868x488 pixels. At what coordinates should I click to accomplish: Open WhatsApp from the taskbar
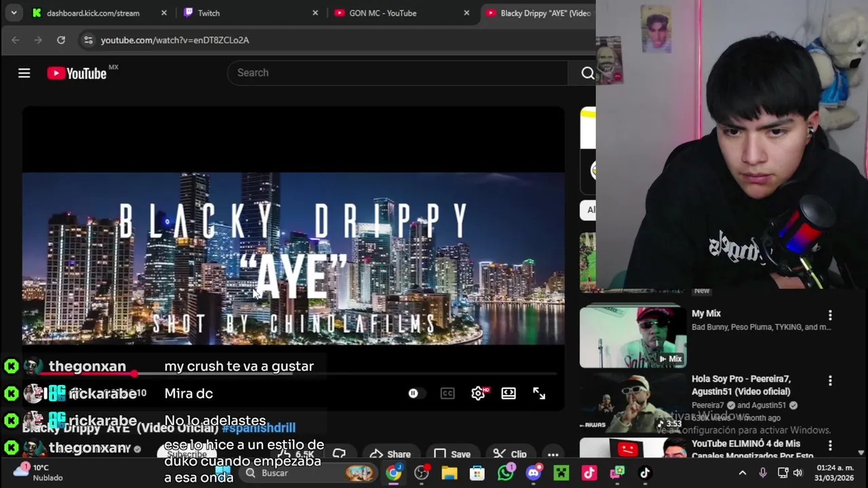pos(505,473)
